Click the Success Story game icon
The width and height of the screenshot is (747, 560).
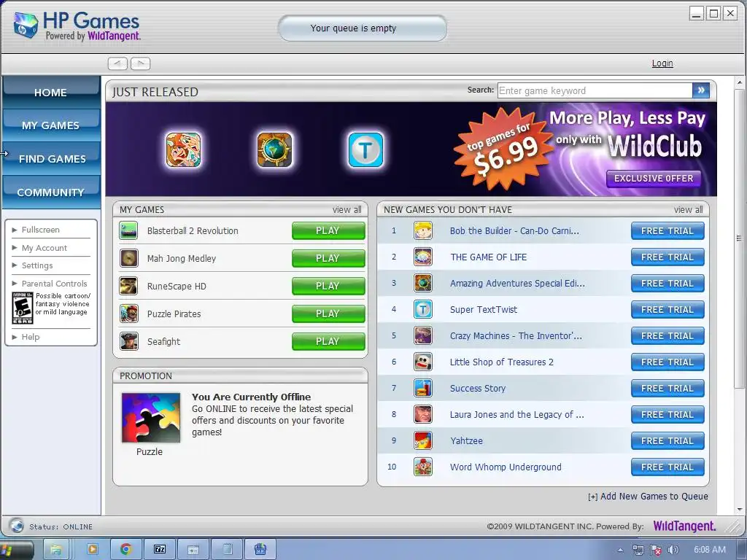pos(423,388)
